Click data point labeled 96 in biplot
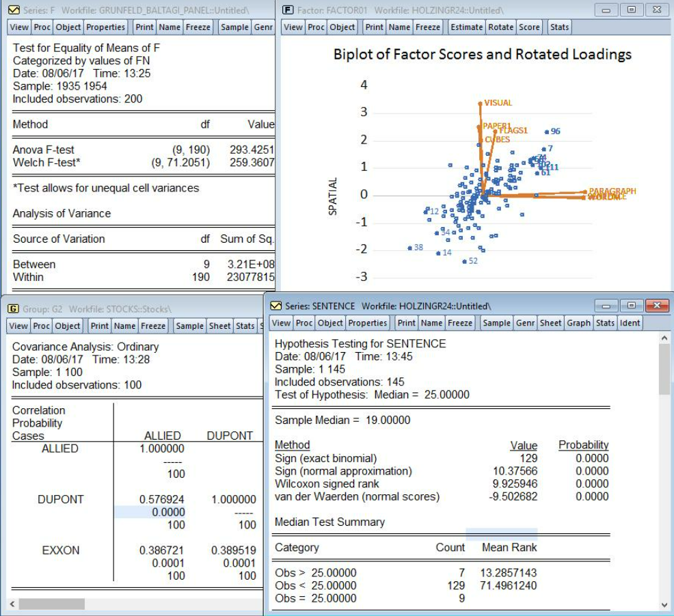 click(x=547, y=132)
